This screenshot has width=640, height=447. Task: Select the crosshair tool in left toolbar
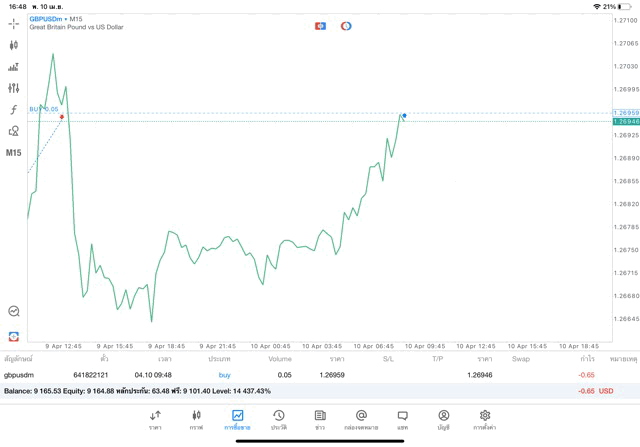pyautogui.click(x=13, y=23)
